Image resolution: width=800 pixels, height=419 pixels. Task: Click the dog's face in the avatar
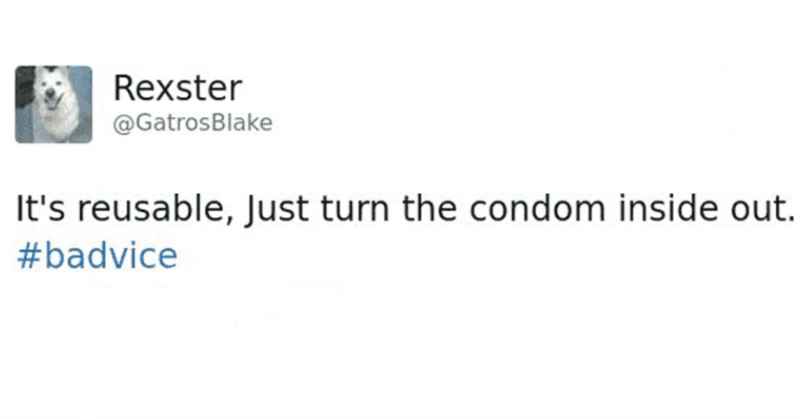pos(52,95)
